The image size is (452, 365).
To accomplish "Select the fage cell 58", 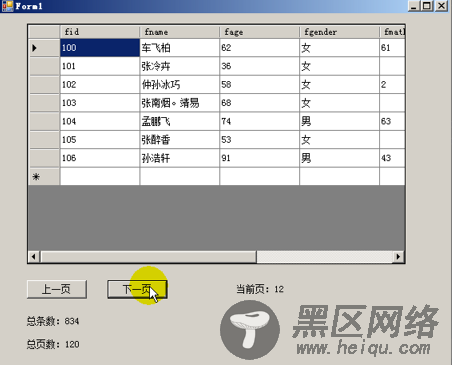I will tap(259, 84).
